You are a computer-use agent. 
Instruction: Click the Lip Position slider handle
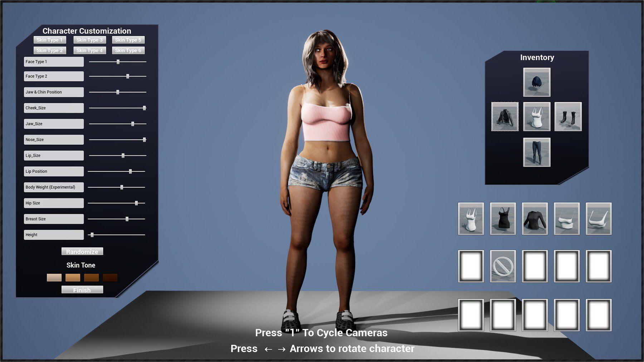pyautogui.click(x=131, y=172)
